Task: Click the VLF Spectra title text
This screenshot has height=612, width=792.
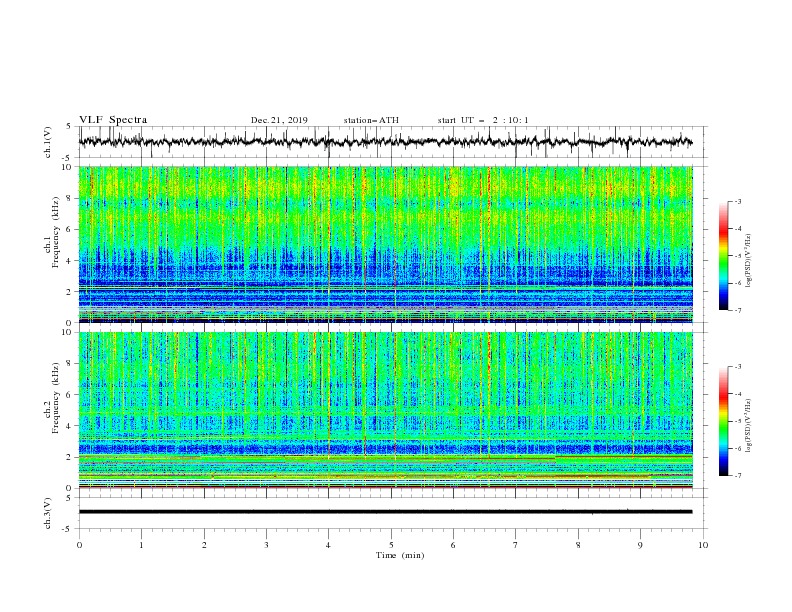Action: pos(113,120)
